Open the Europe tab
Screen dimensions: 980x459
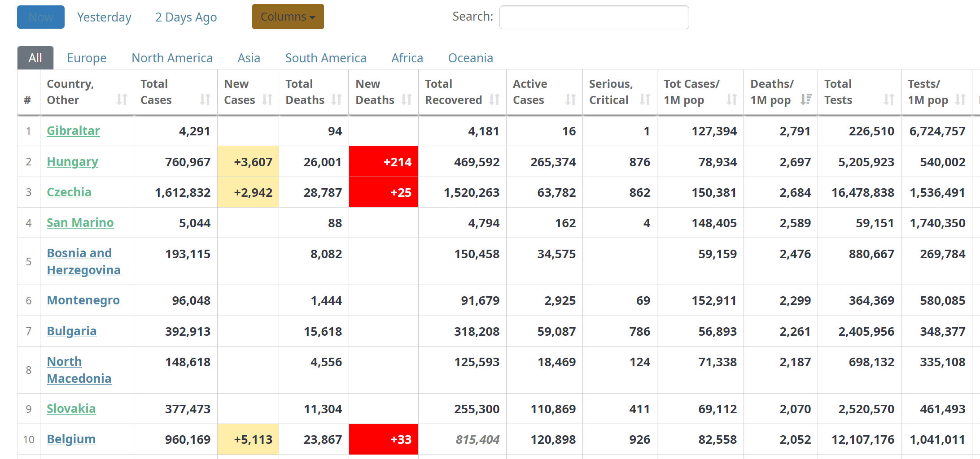coord(87,58)
